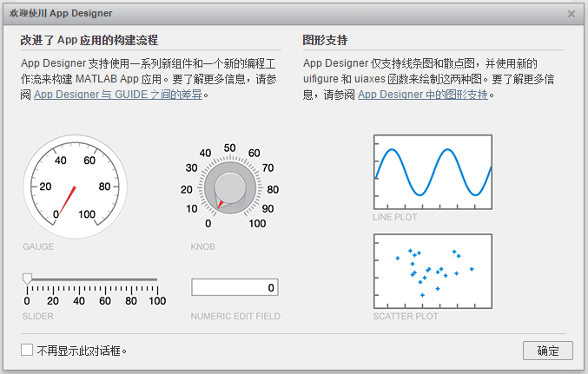
Task: Click the slider's 100 tick label
Action: tap(157, 301)
